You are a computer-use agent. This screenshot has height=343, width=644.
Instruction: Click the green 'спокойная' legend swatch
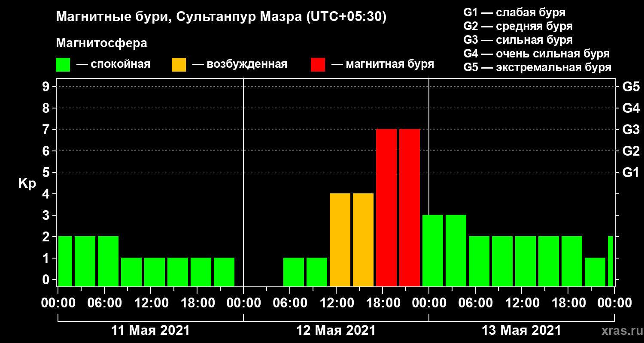63,65
